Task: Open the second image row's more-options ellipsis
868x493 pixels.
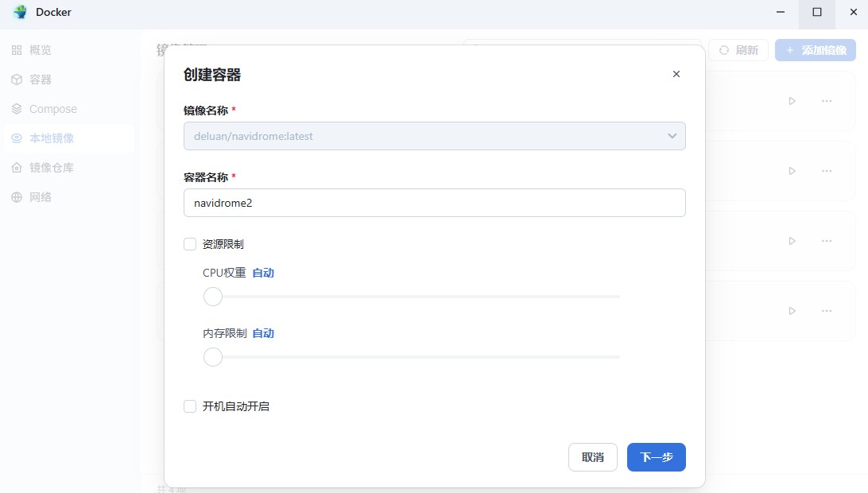Action: (827, 171)
